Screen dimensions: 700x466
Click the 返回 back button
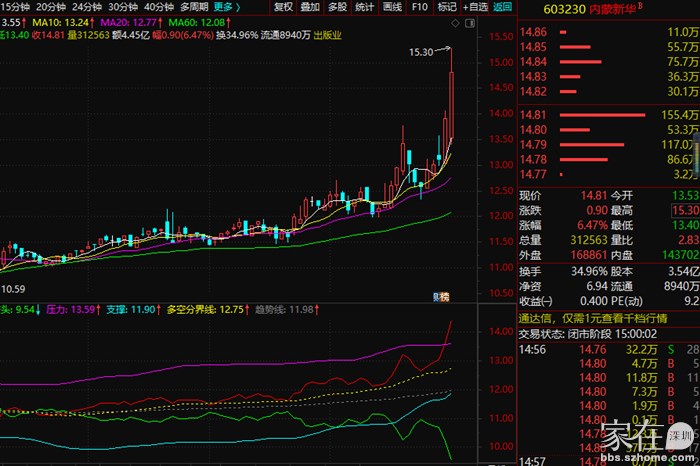pyautogui.click(x=502, y=6)
